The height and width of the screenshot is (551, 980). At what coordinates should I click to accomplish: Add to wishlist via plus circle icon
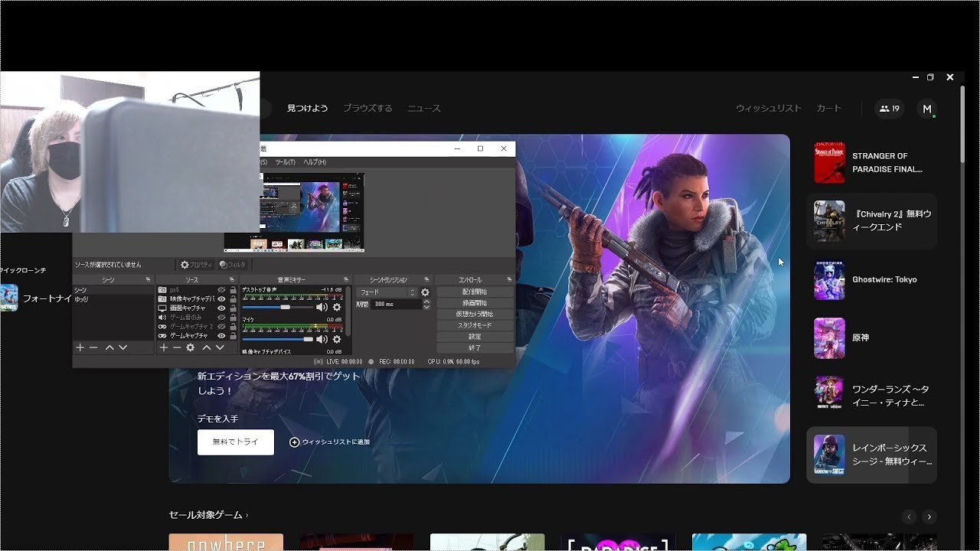tap(295, 442)
